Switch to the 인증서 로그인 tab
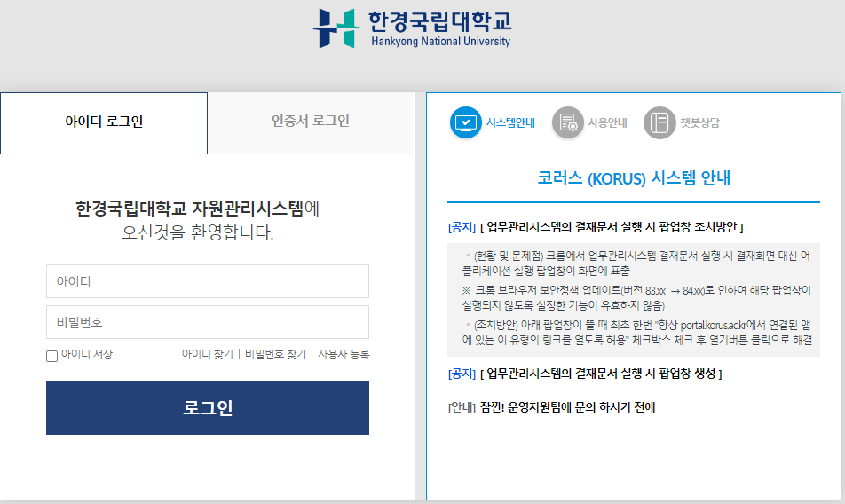845x504 pixels. pos(311,122)
